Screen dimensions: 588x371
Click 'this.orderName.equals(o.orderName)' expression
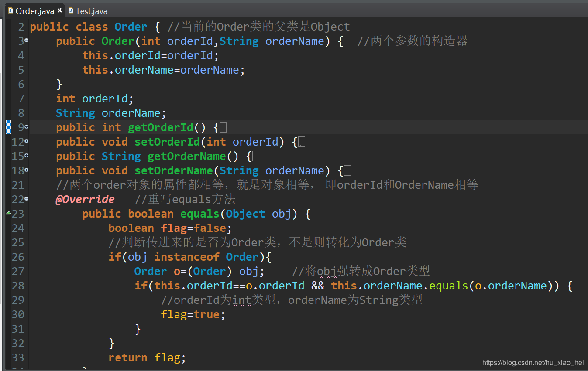[x=443, y=286]
